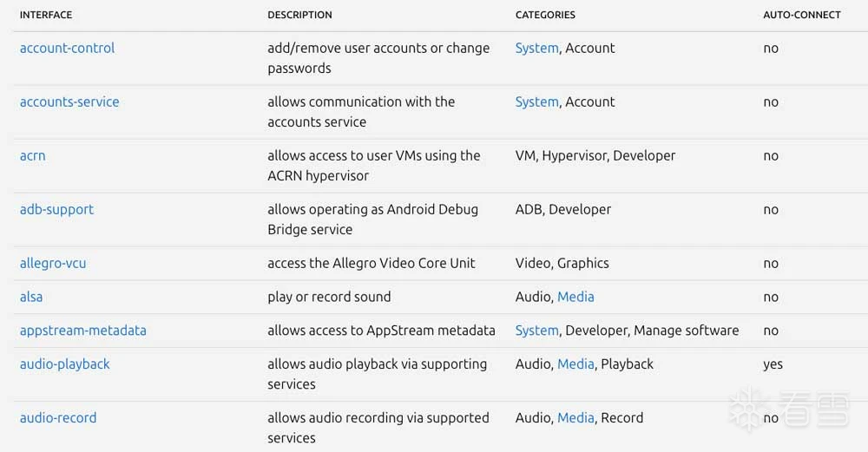The width and height of the screenshot is (868, 452).
Task: Follow the allegro-vcu interface link
Action: (x=53, y=264)
